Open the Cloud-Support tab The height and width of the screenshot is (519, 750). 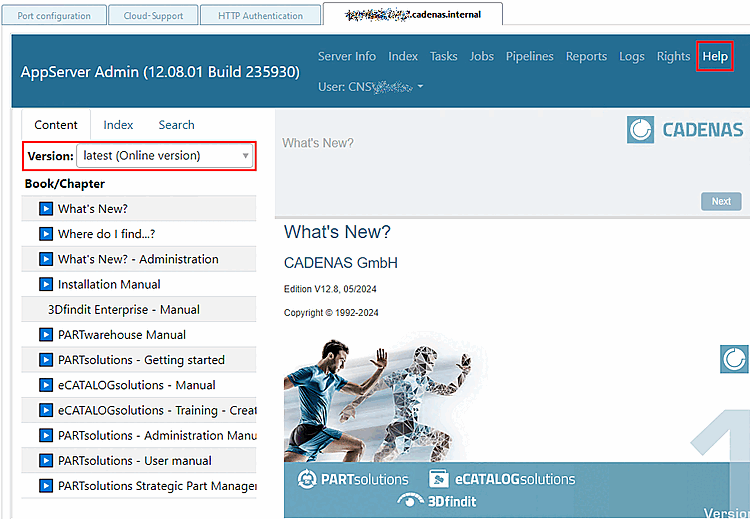(x=153, y=15)
